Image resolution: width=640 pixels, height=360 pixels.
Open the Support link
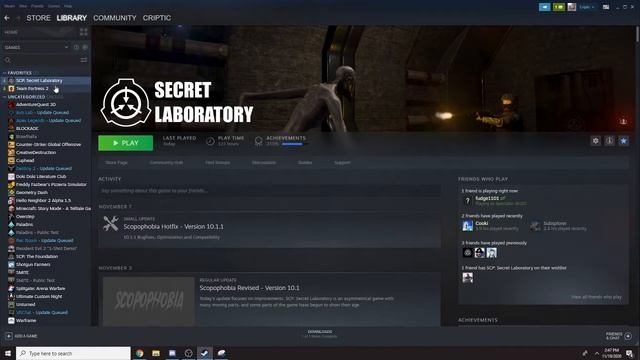tap(342, 162)
